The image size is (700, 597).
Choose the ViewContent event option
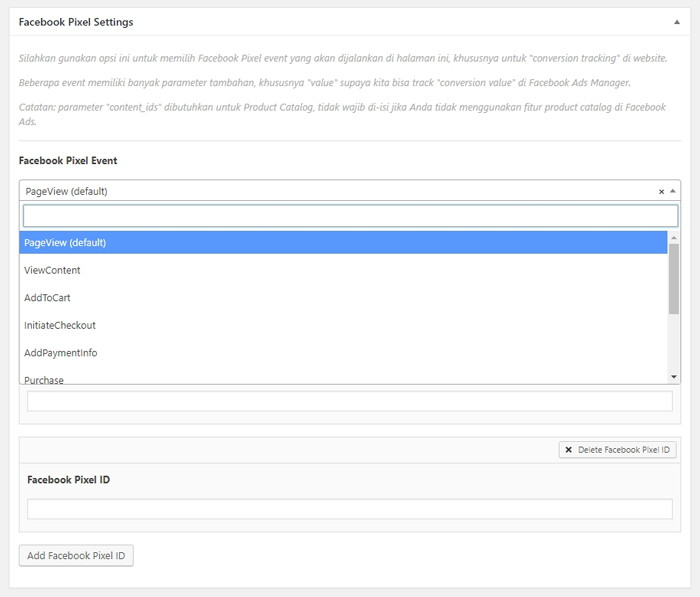[343, 270]
